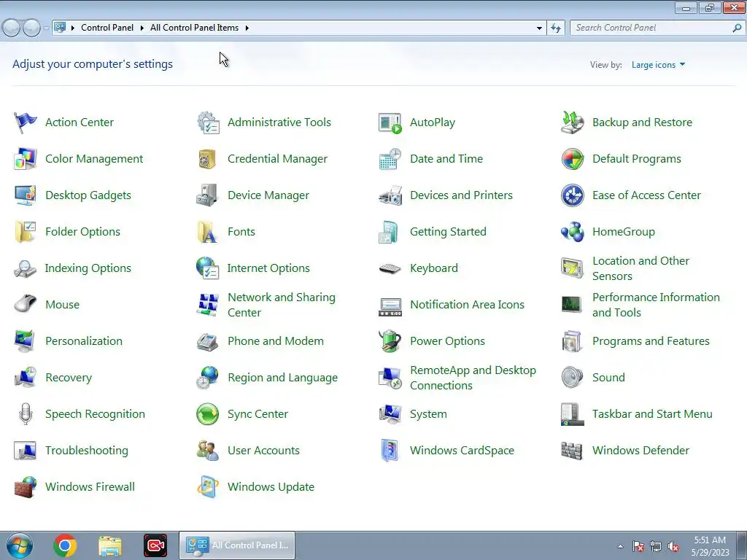The height and width of the screenshot is (560, 747).
Task: Click the Keyboard icon
Action: pos(390,268)
